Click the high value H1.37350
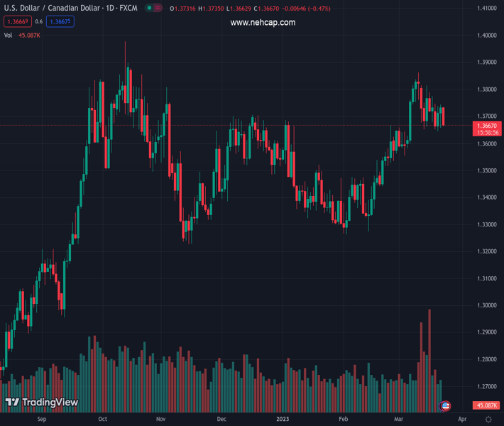 (x=211, y=9)
